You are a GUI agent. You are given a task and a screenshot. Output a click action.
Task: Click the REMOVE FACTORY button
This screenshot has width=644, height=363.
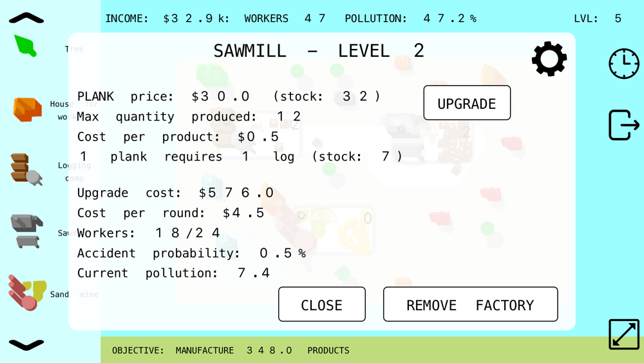[470, 304]
